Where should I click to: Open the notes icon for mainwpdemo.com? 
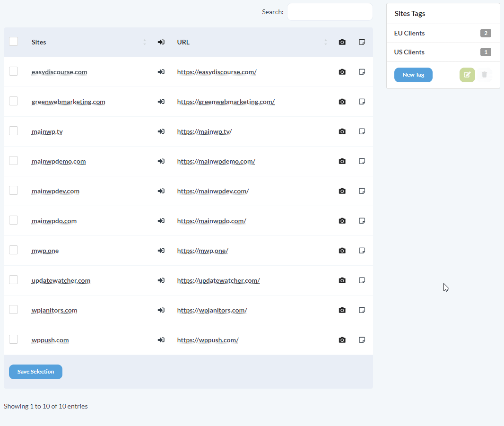point(362,161)
